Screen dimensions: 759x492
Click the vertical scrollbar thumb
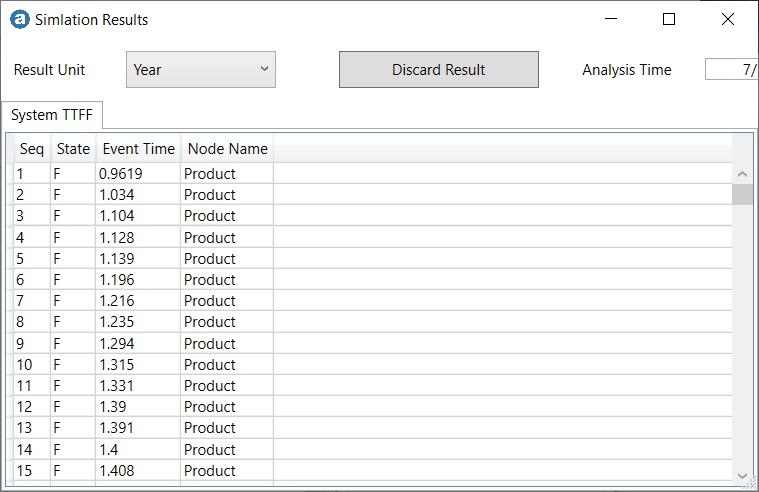pyautogui.click(x=742, y=194)
